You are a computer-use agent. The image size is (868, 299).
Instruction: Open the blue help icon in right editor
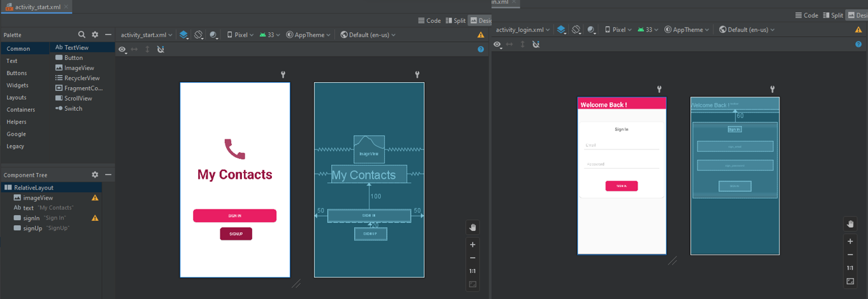click(x=858, y=44)
